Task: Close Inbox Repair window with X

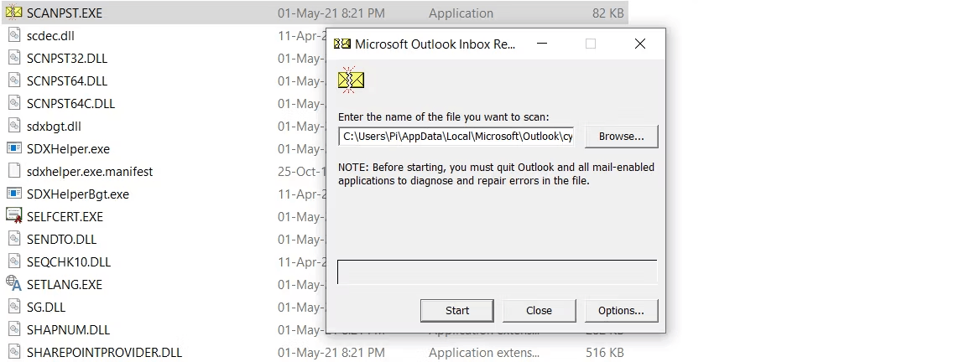Action: [x=639, y=44]
